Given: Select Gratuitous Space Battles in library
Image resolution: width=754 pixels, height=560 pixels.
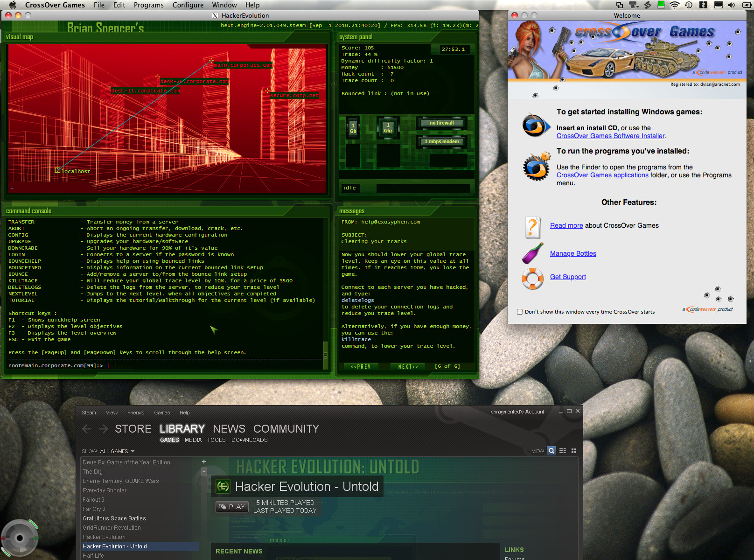Looking at the screenshot, I should tap(114, 518).
